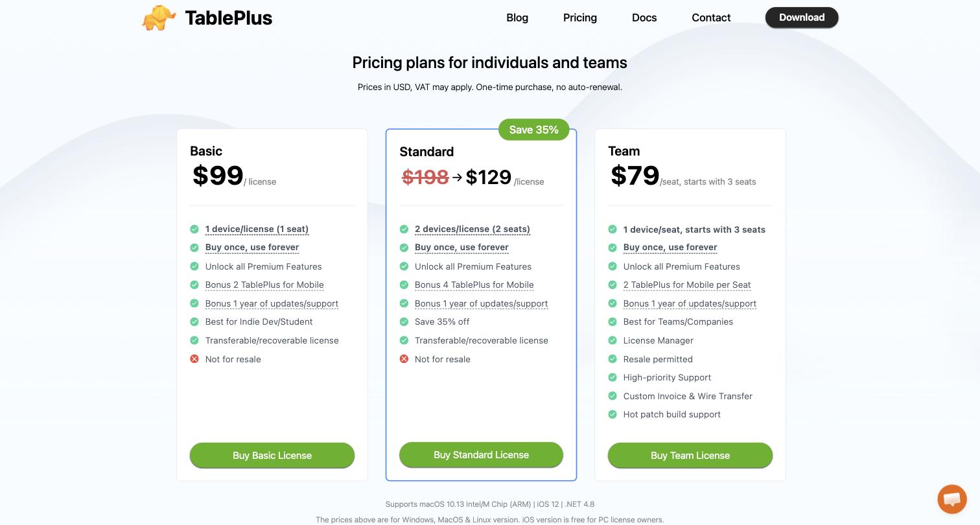
Task: Select the Pricing navigation item
Action: pyautogui.click(x=580, y=17)
